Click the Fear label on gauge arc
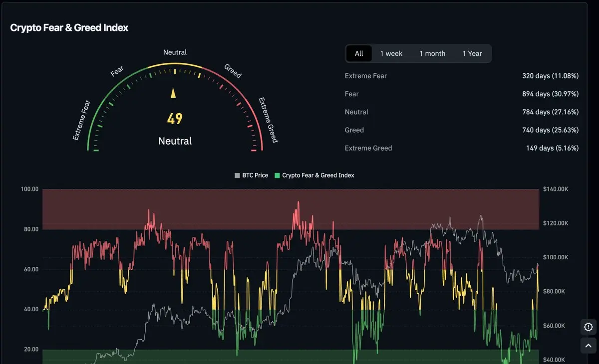The height and width of the screenshot is (364, 599). click(x=117, y=71)
